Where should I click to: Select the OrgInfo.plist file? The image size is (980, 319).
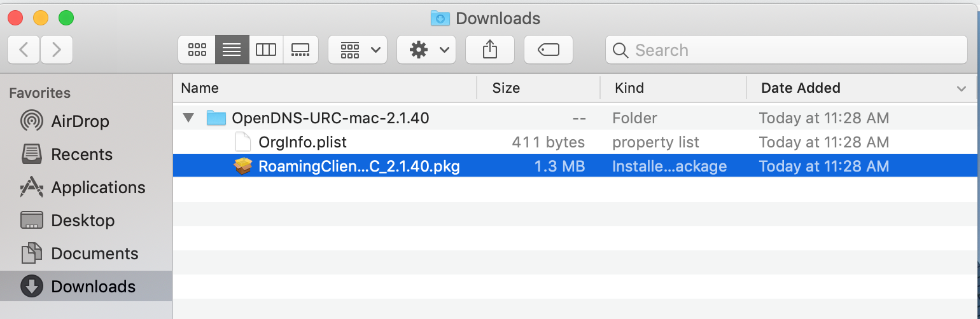point(302,142)
